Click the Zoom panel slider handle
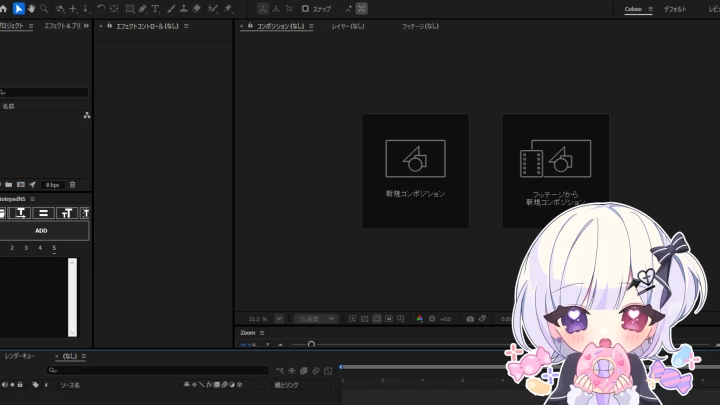The image size is (720, 405). (311, 344)
